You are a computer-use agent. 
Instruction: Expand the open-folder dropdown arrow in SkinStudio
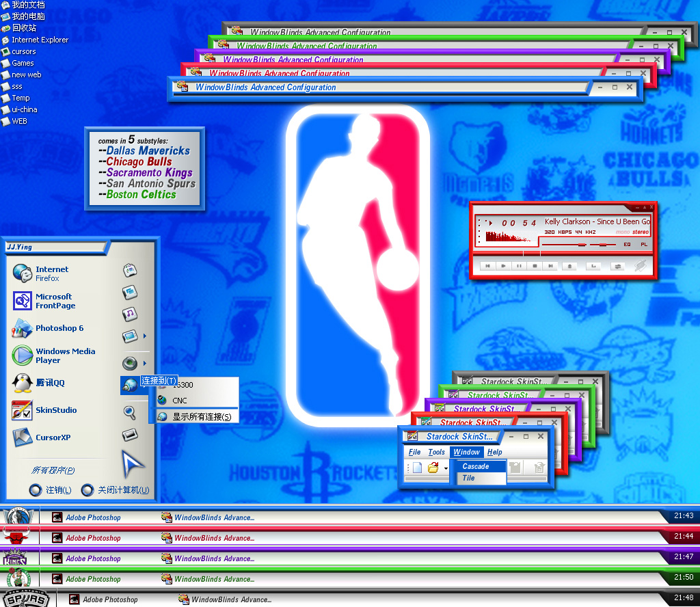point(446,468)
